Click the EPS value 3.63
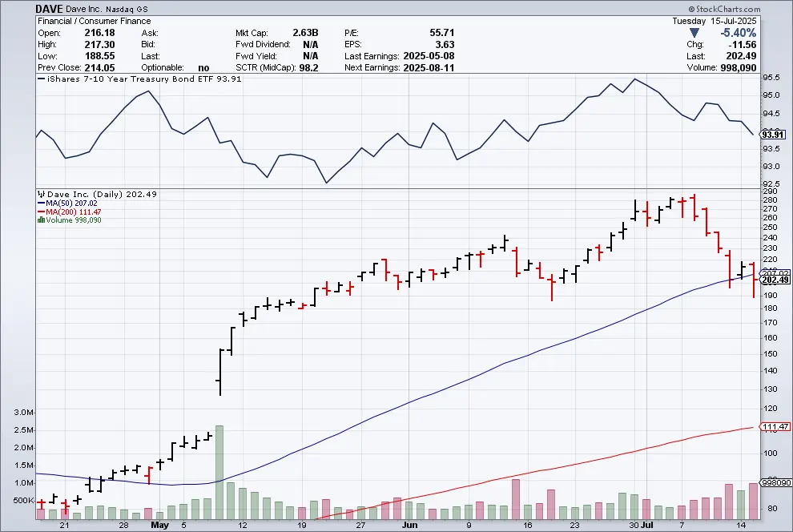Image resolution: width=793 pixels, height=532 pixels. click(x=445, y=45)
